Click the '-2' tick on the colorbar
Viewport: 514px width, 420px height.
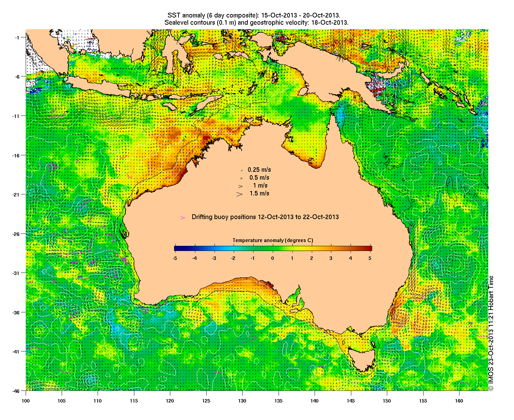pos(233,258)
